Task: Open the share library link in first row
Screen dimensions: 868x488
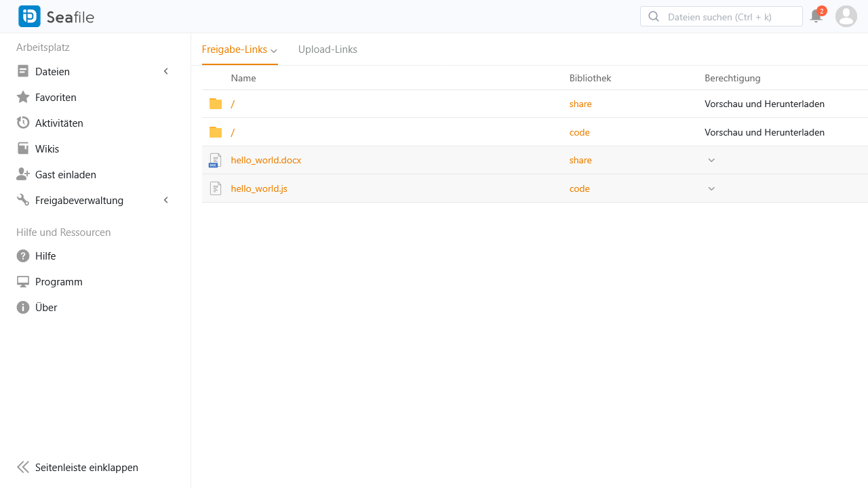Action: pos(580,104)
